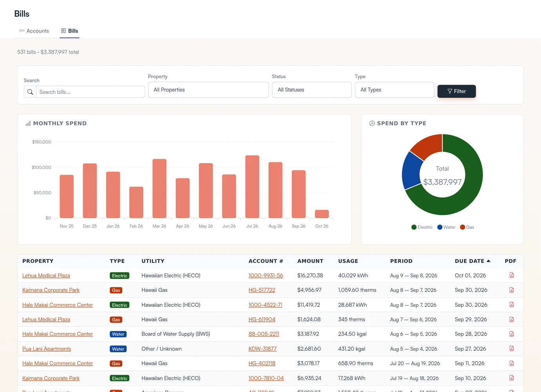541x392 pixels.
Task: Click the due date Oct 01, 2026
Action: (470, 276)
